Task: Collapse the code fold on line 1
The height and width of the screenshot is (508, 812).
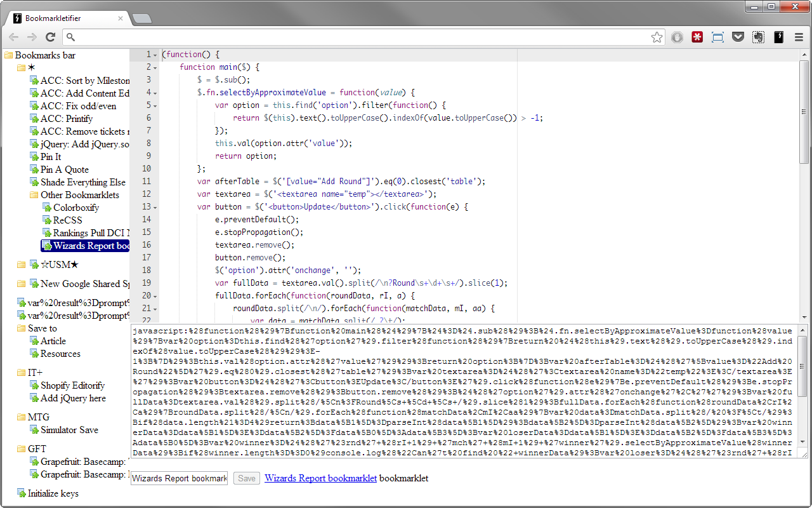Action: coord(156,54)
